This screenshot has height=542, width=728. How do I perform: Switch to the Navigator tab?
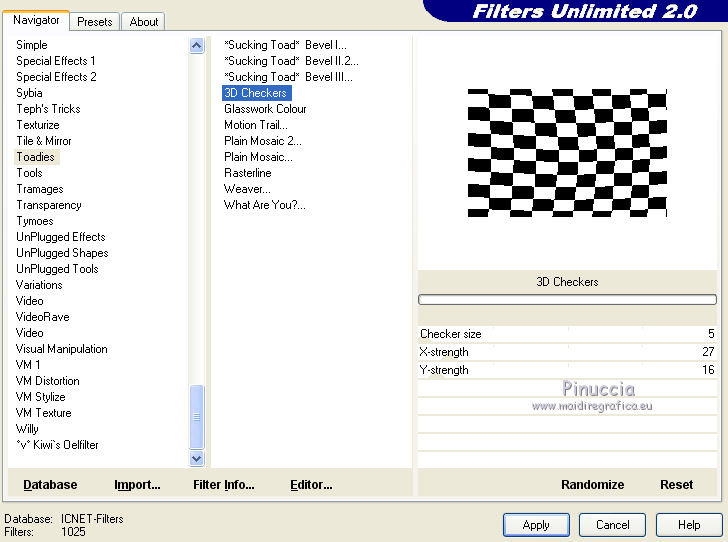point(36,20)
